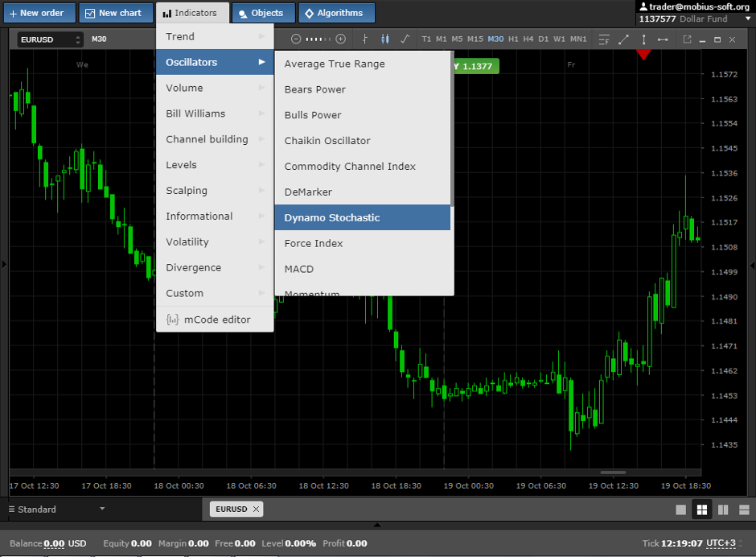
Task: Select the M5 timeframe
Action: click(457, 39)
